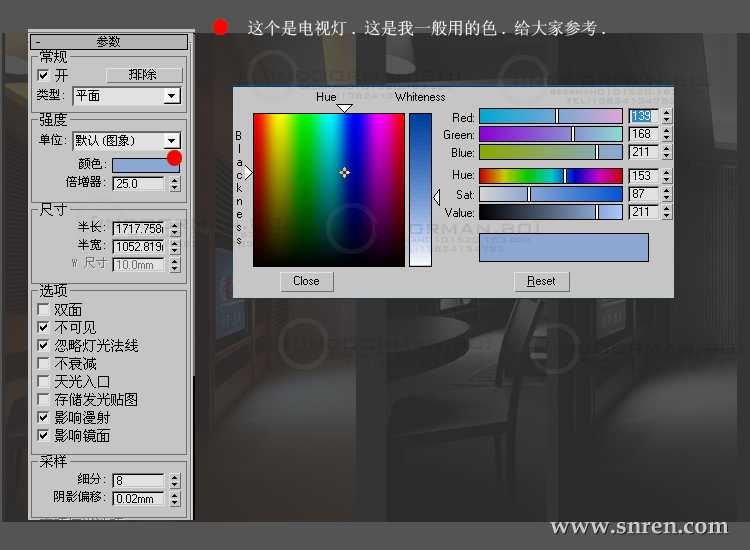Click the Green channel slider

click(x=551, y=134)
